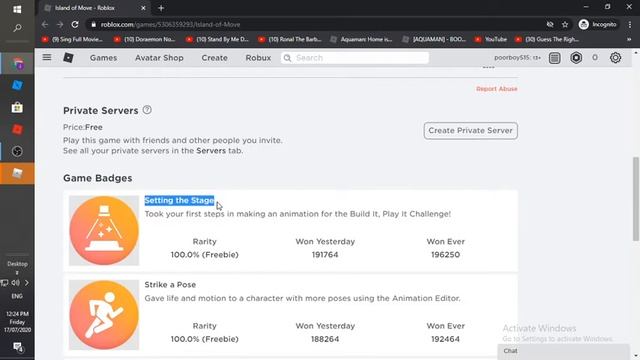Open the poorboy515 profile link
The height and width of the screenshot is (360, 640).
tap(517, 58)
